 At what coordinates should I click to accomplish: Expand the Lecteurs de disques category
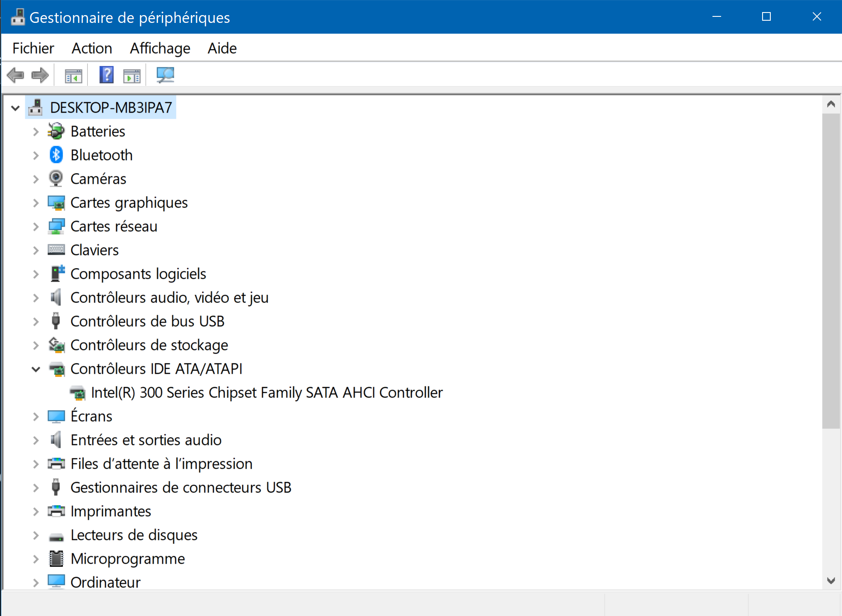pos(36,535)
